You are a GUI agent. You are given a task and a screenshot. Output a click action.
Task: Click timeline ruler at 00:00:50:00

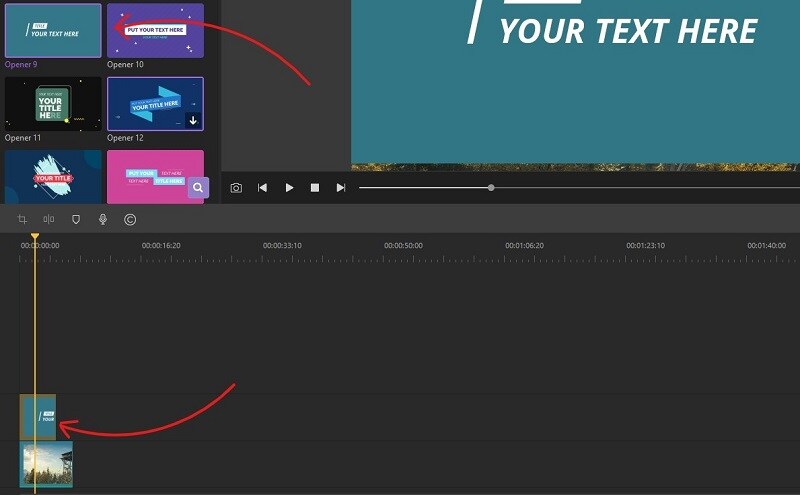(x=403, y=245)
